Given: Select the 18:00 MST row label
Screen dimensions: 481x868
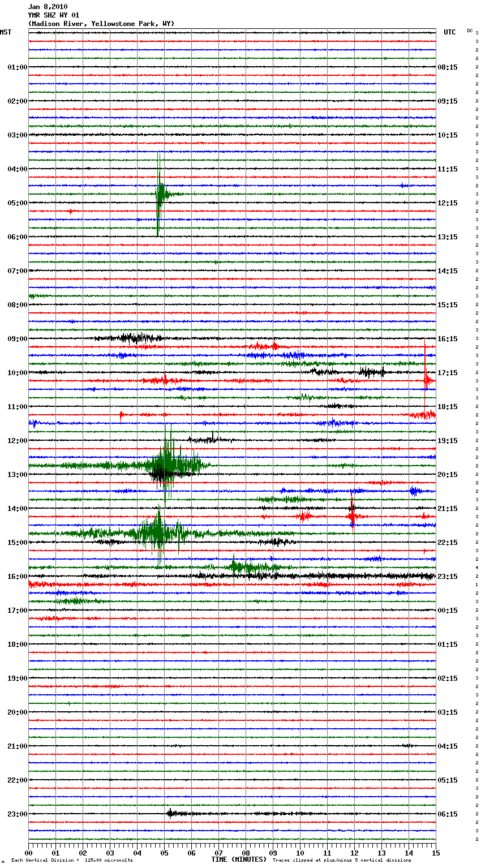Looking at the screenshot, I should point(17,644).
